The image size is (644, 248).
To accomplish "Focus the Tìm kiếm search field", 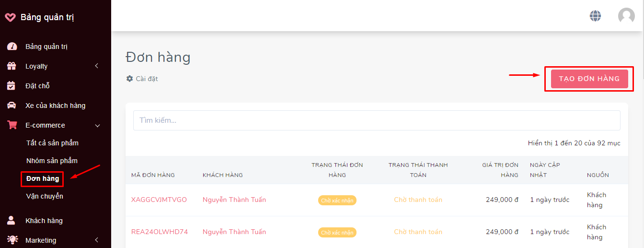I will click(x=377, y=120).
